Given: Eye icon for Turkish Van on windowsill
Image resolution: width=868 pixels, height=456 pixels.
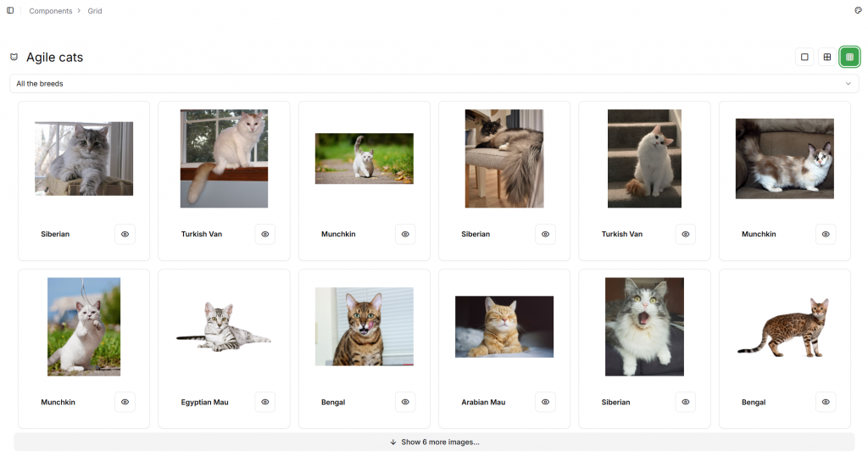Looking at the screenshot, I should pyautogui.click(x=265, y=234).
